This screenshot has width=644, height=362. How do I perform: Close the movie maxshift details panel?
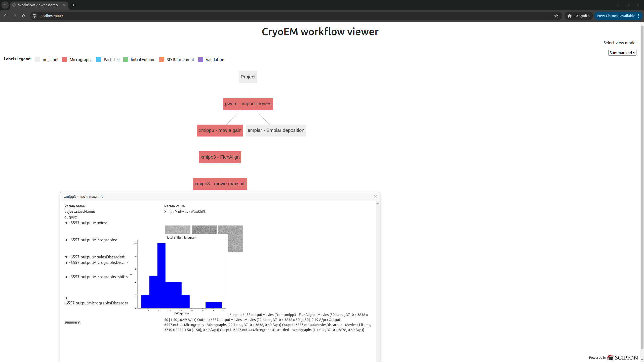point(375,196)
